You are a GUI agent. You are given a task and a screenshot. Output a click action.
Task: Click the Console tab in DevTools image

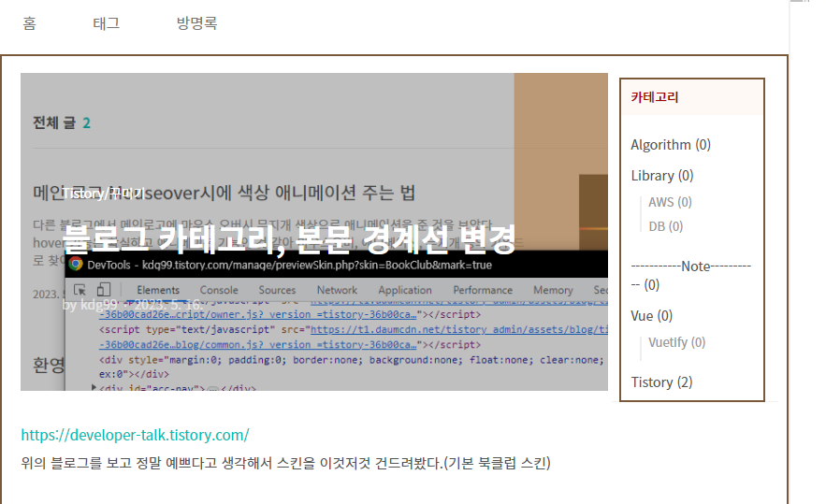click(219, 290)
